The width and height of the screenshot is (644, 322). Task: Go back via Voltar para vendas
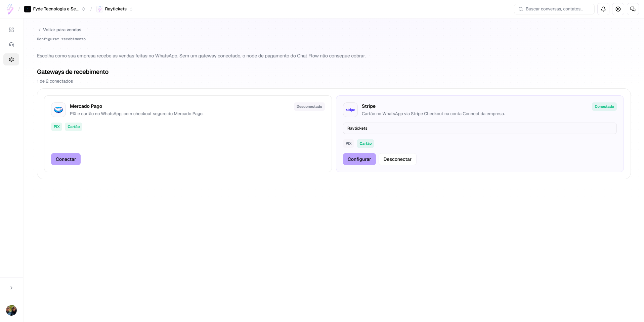[x=59, y=30]
